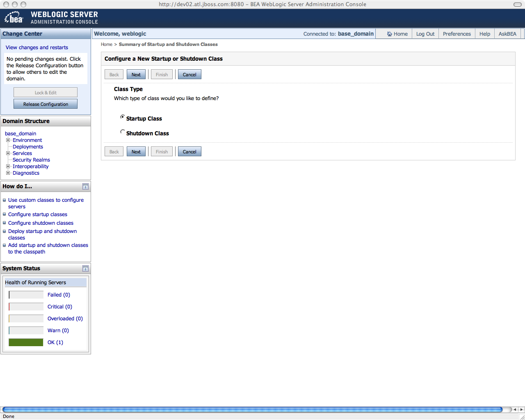Click the top Back button
Screen dimensions: 525x420
coord(114,75)
